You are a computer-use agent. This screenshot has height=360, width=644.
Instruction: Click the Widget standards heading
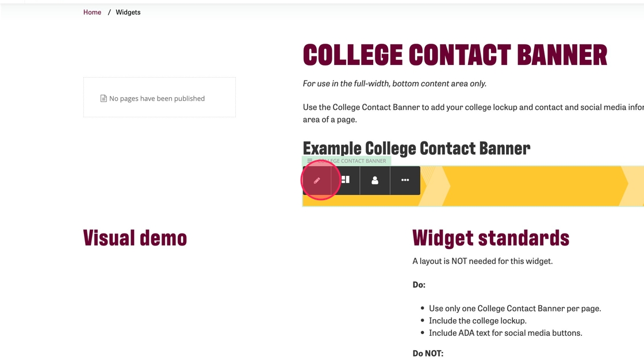(x=490, y=238)
